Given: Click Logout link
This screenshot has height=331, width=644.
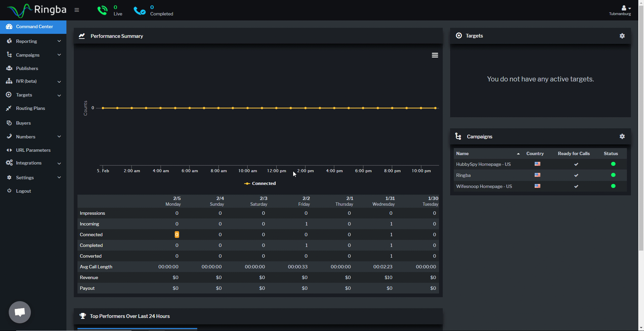Looking at the screenshot, I should (x=23, y=191).
